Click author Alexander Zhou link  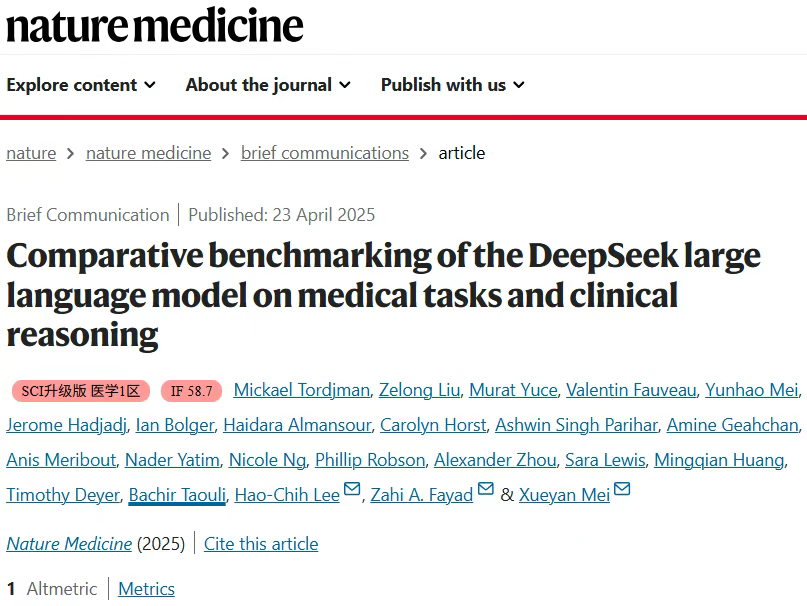tap(495, 460)
